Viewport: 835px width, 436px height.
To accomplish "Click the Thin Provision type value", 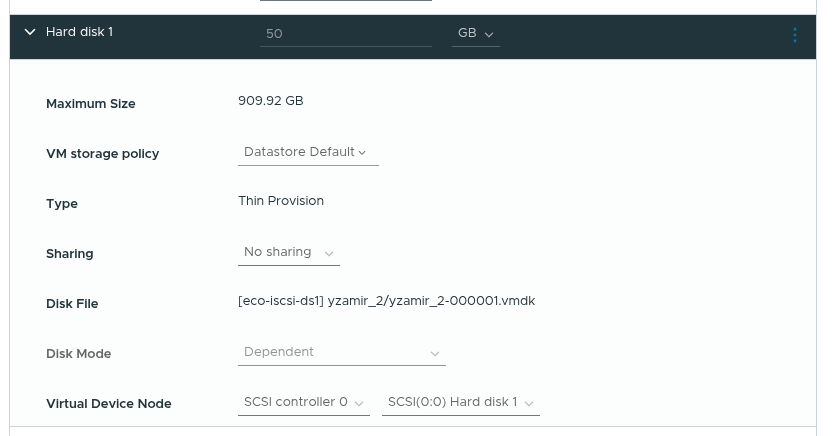I will (x=281, y=201).
